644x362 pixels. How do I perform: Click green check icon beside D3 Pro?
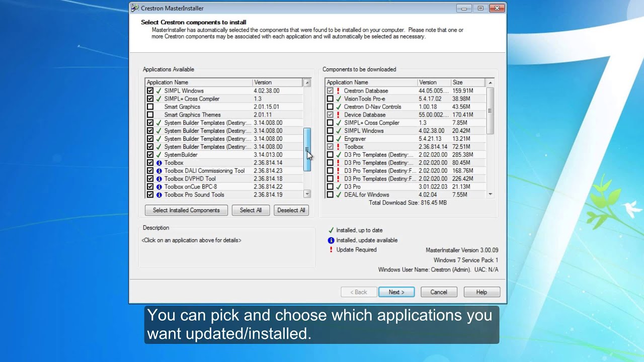(x=339, y=187)
